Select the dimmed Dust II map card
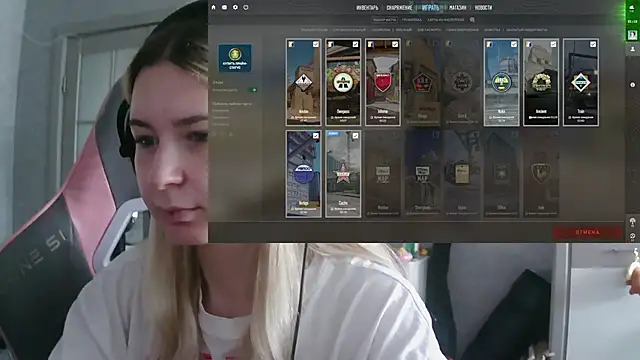 (462, 82)
